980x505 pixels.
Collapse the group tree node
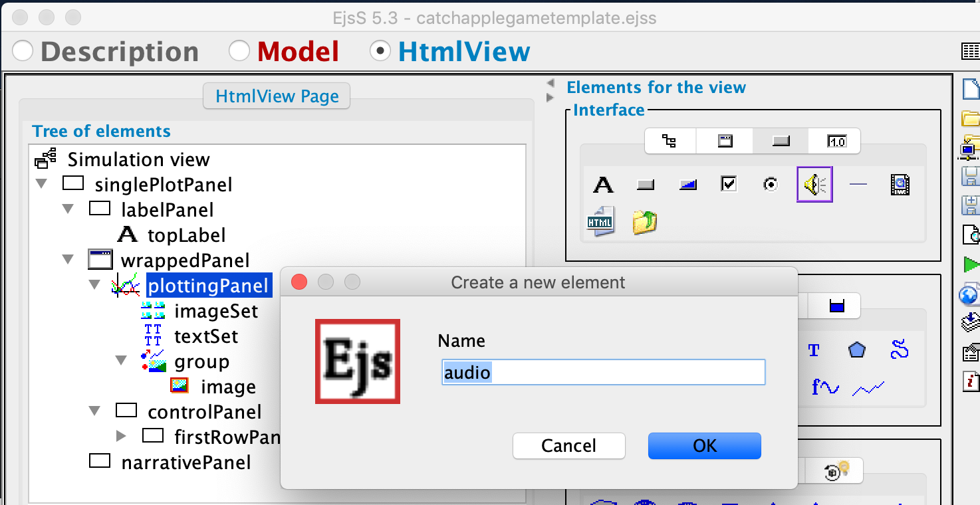pyautogui.click(x=121, y=361)
